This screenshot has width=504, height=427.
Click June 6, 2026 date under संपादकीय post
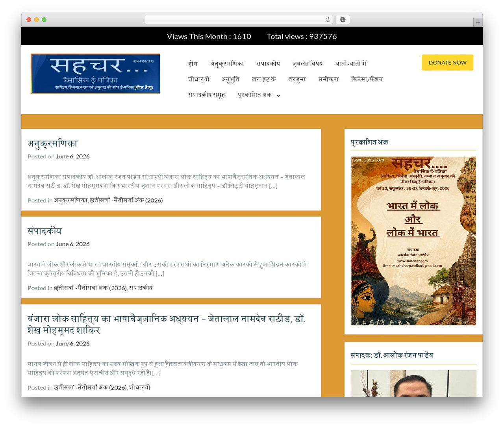(73, 244)
